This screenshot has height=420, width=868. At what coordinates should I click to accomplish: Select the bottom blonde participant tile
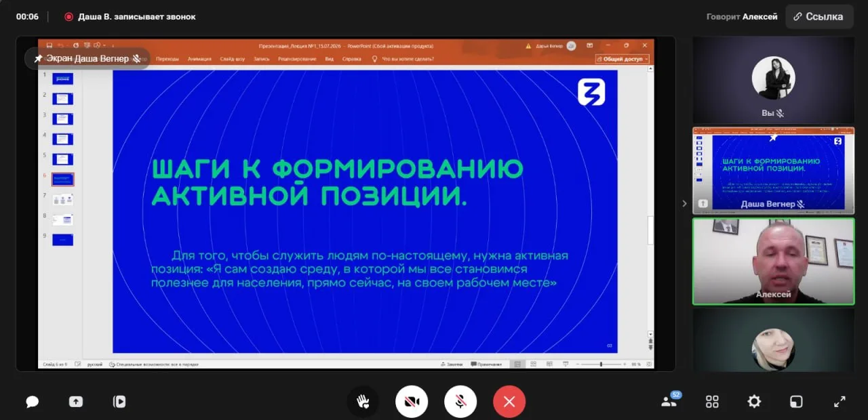773,341
